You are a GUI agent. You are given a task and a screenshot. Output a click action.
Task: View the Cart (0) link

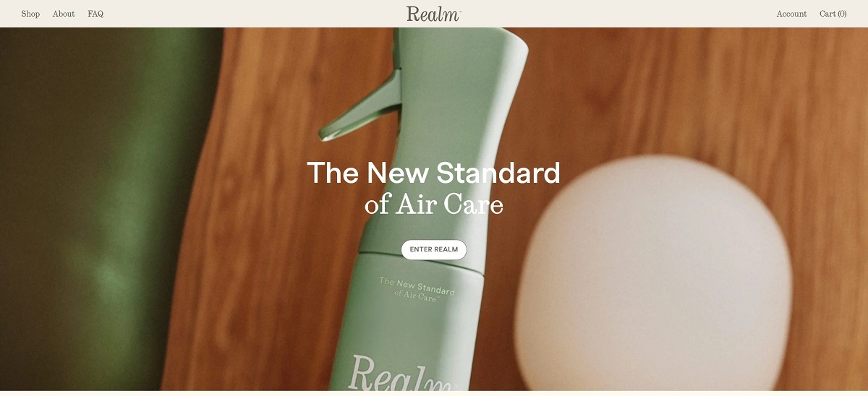tap(833, 14)
